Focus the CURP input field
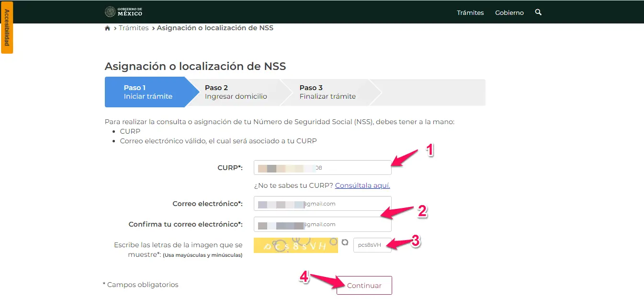The height and width of the screenshot is (299, 644). click(x=323, y=168)
